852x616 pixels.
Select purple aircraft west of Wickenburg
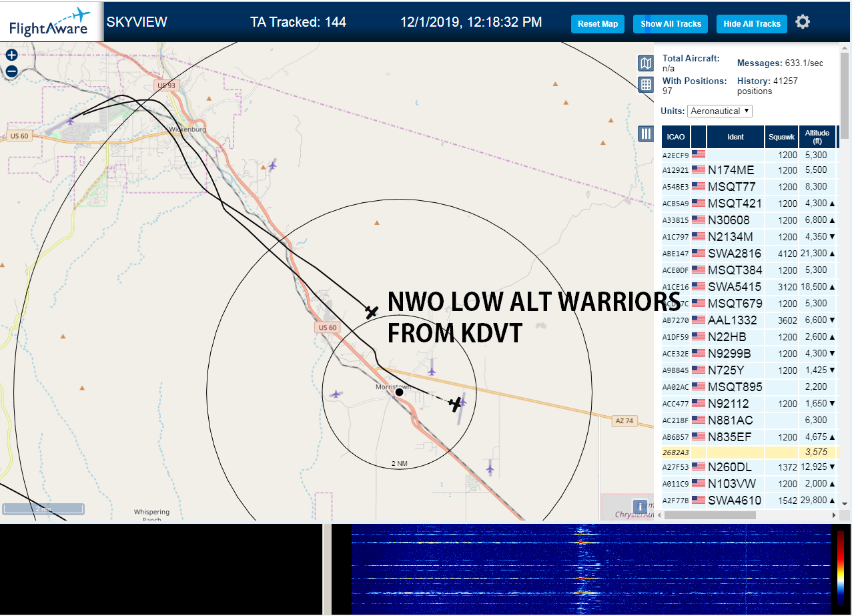click(71, 121)
